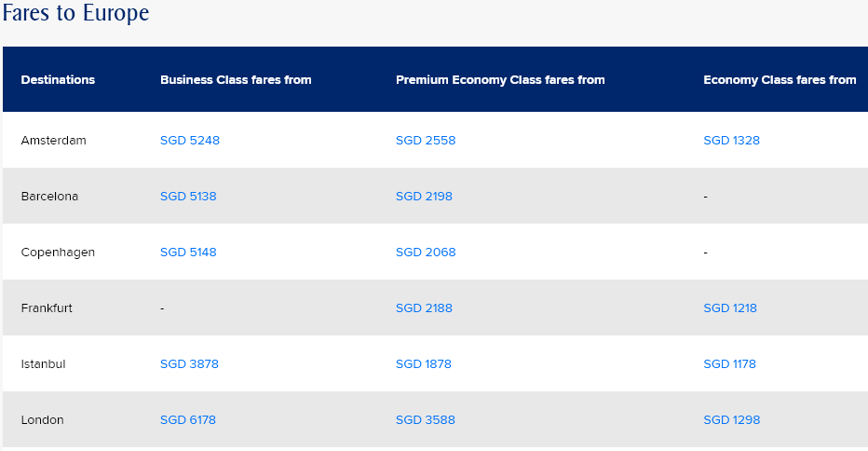The width and height of the screenshot is (868, 451).
Task: Open Amsterdam Premium Economy fare SGD 2558
Action: 426,141
